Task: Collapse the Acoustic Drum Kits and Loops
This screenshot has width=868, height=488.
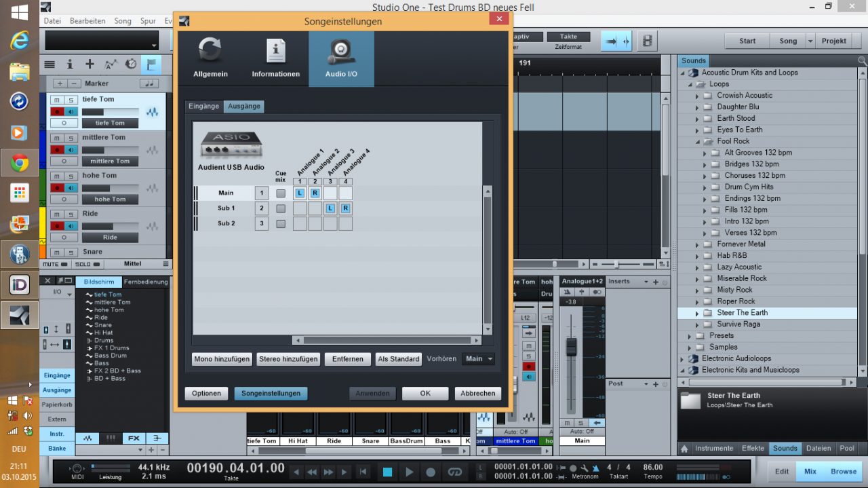Action: click(x=682, y=73)
